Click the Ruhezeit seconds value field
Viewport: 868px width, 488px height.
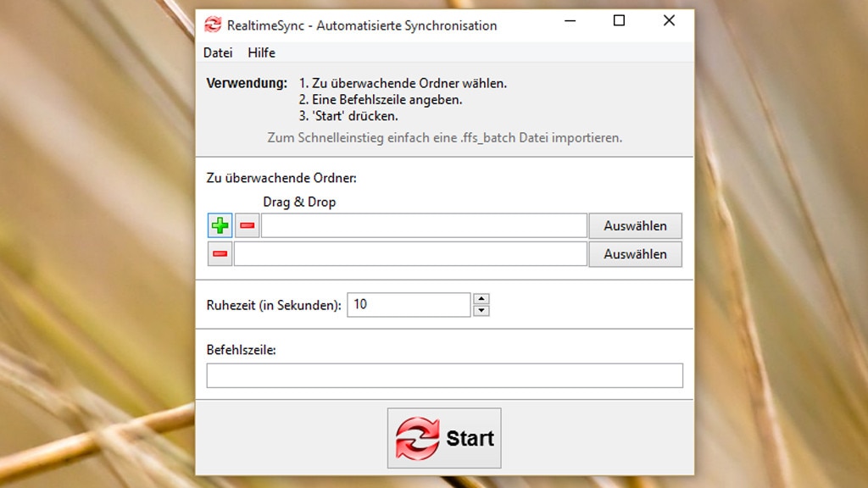(409, 305)
